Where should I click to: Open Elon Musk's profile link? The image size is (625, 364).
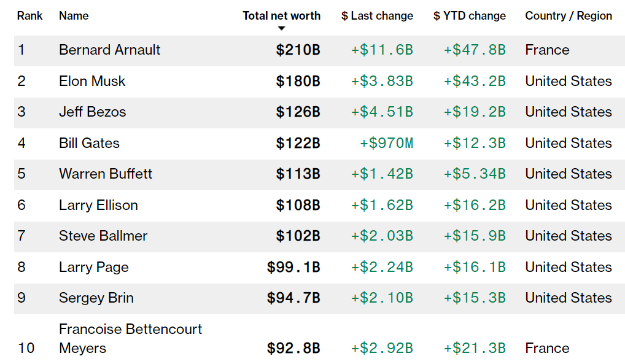pos(92,81)
